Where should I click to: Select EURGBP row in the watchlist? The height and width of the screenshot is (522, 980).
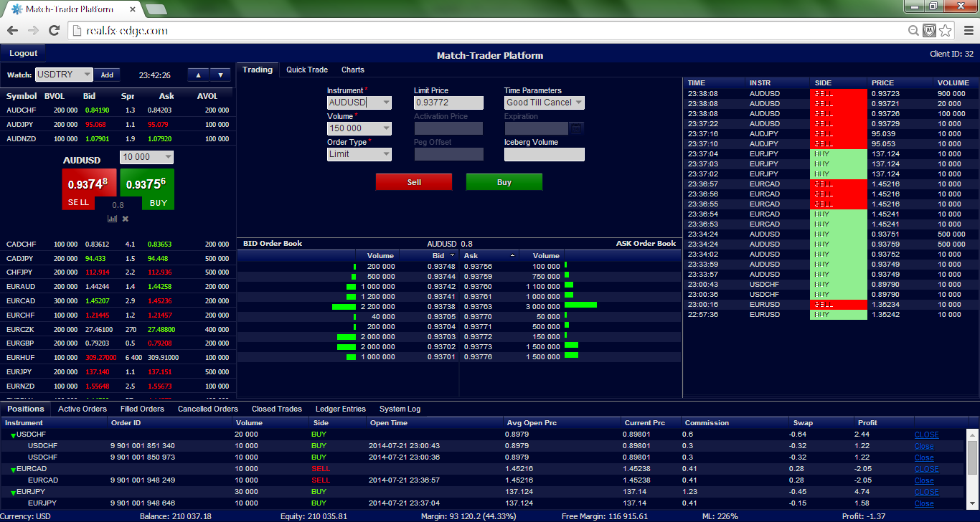pyautogui.click(x=118, y=343)
